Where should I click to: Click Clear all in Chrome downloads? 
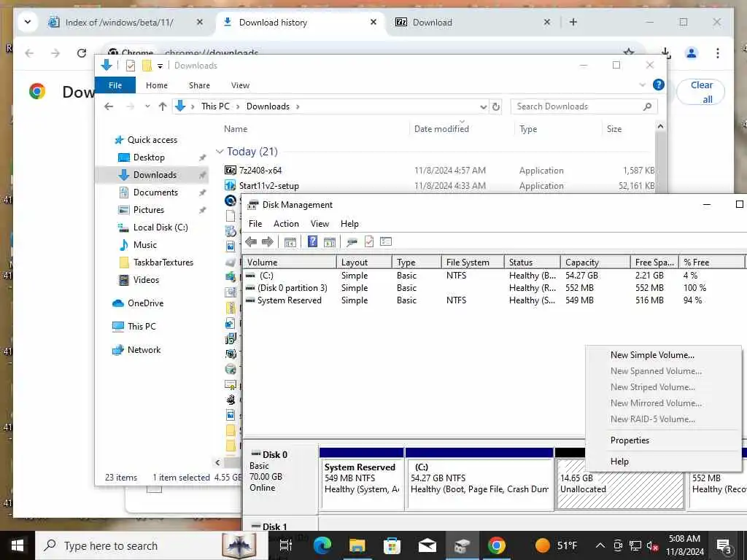[701, 92]
